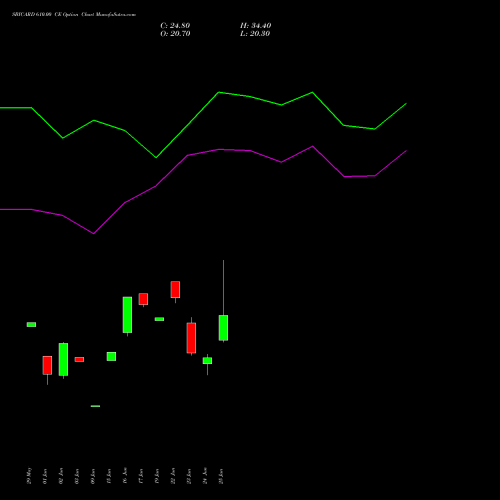Click the close value C: 24.80
Viewport: 500px width, 500px height.
click(x=175, y=26)
